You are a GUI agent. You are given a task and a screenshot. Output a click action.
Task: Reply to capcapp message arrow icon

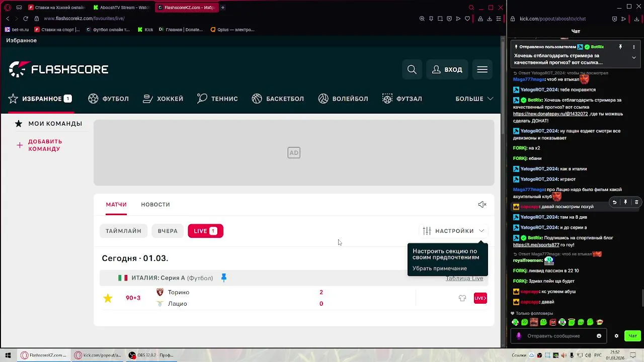point(614,202)
